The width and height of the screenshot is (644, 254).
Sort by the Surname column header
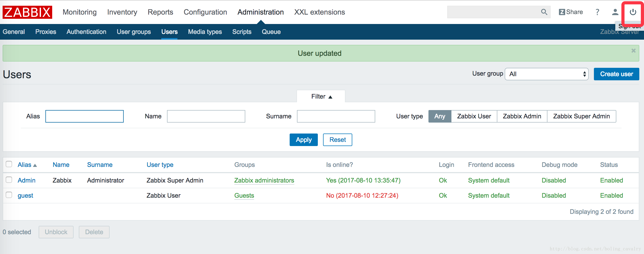click(100, 165)
